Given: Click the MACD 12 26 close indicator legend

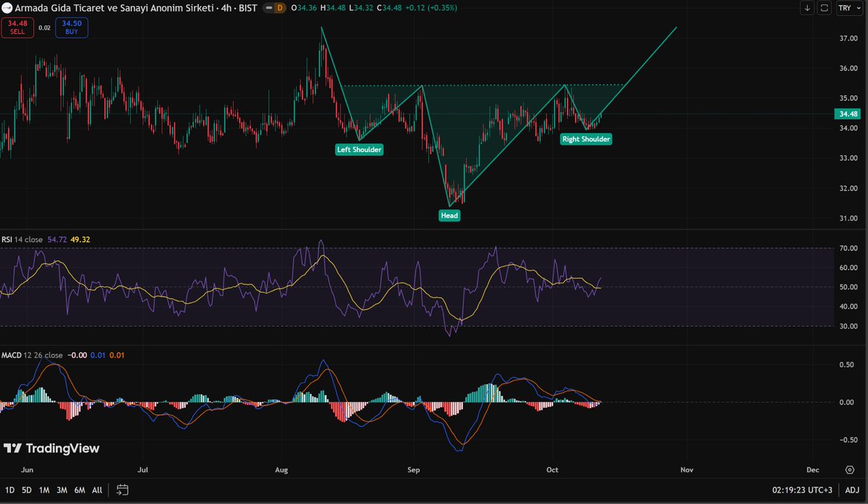Looking at the screenshot, I should coord(32,355).
